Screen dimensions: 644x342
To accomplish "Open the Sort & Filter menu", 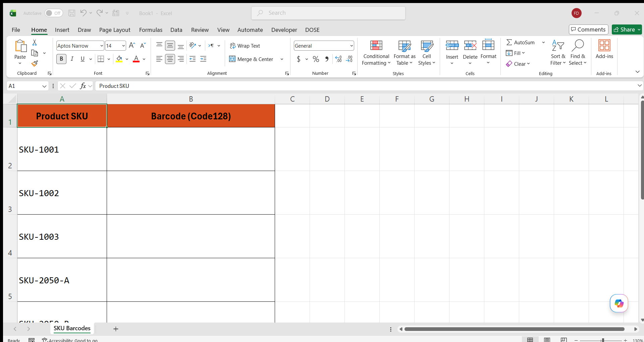I will point(558,53).
